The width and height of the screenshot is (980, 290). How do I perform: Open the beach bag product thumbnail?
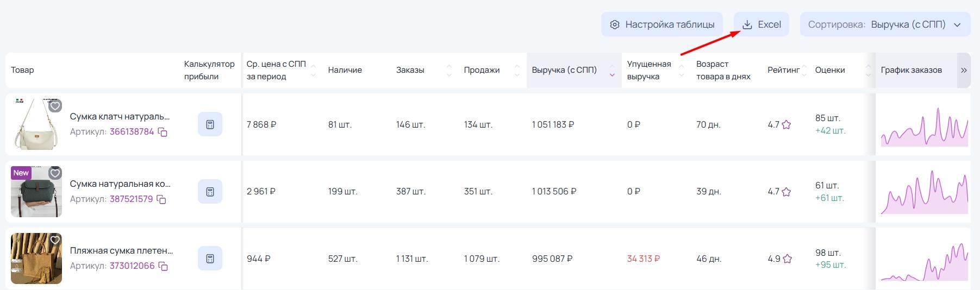point(36,259)
